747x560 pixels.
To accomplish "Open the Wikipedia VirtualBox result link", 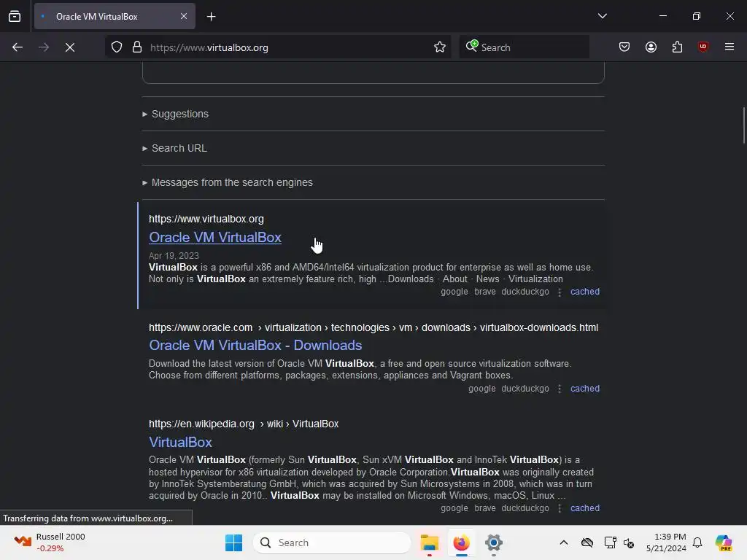I will point(180,442).
